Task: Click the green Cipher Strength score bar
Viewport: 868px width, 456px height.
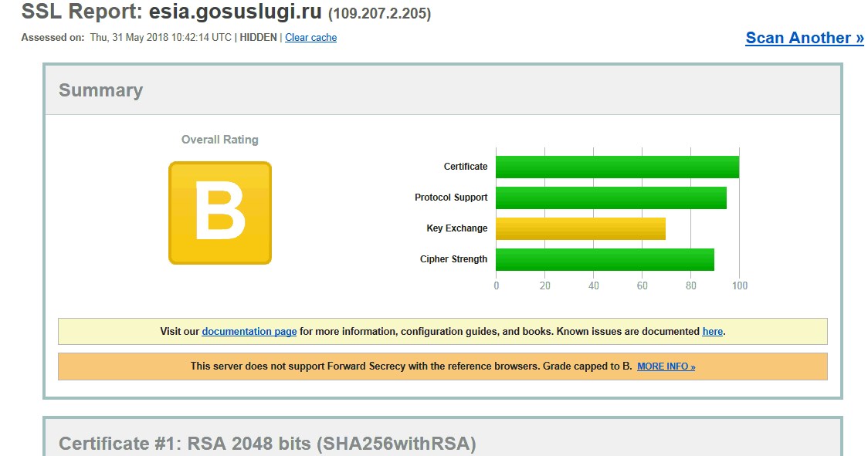Action: pos(605,259)
